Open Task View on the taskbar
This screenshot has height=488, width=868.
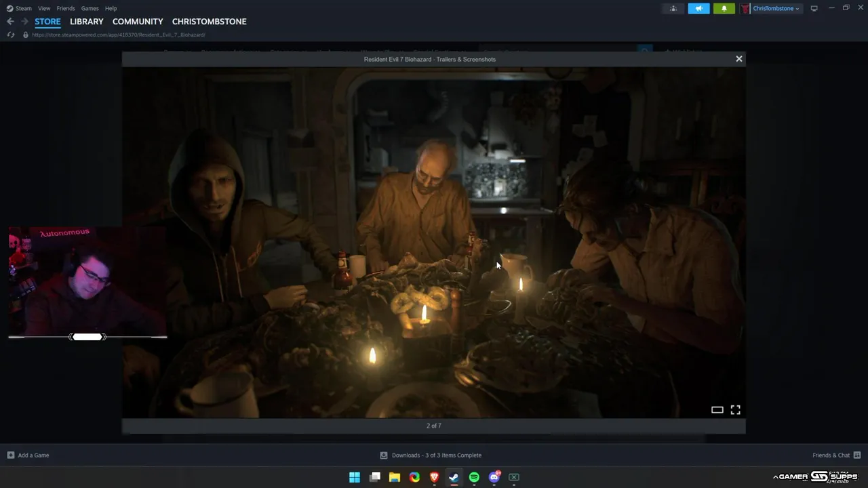click(x=374, y=477)
